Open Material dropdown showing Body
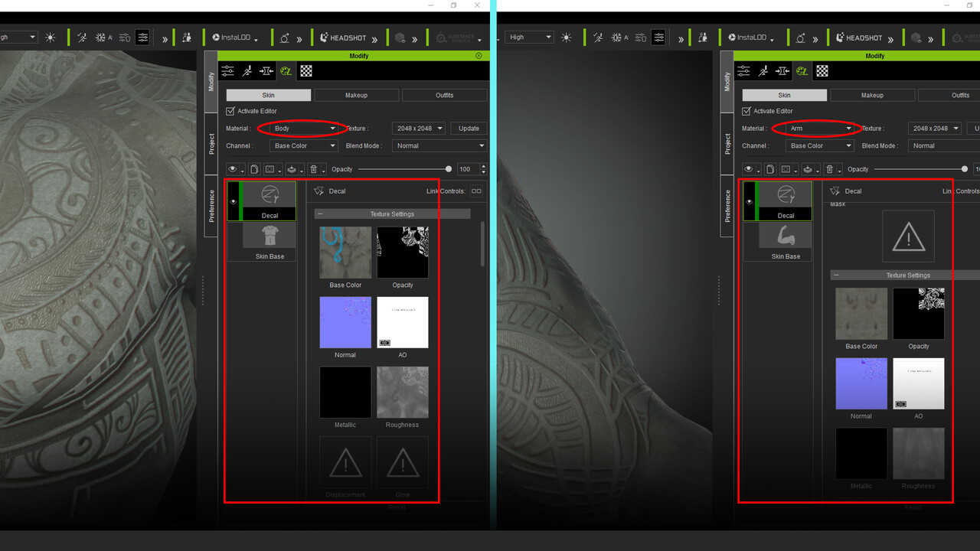 [x=304, y=129]
